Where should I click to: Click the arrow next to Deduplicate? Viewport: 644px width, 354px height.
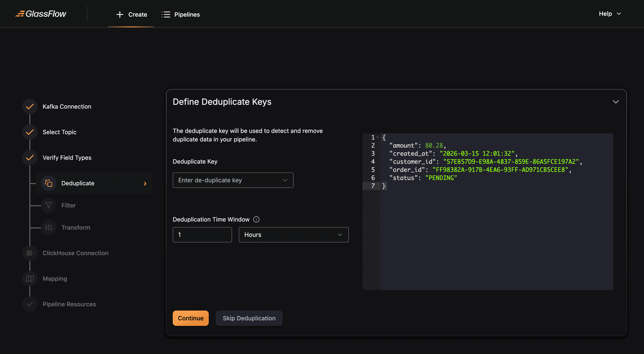tap(145, 183)
